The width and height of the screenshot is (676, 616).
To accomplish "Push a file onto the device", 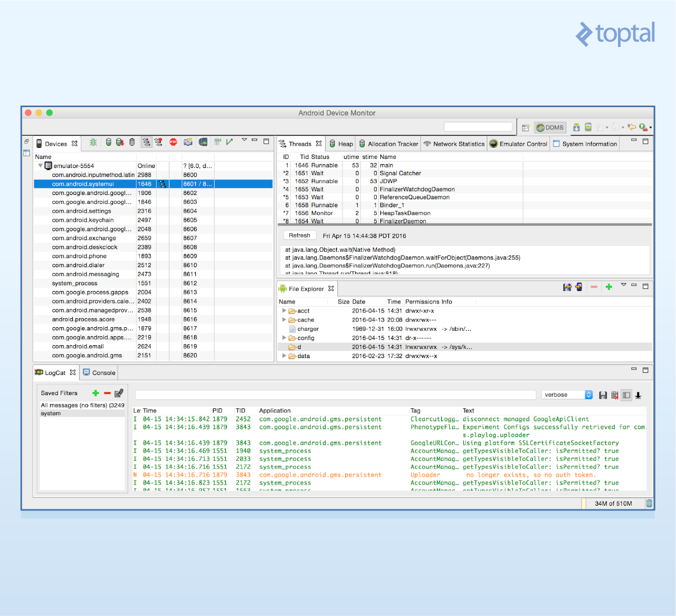I will coord(579,287).
